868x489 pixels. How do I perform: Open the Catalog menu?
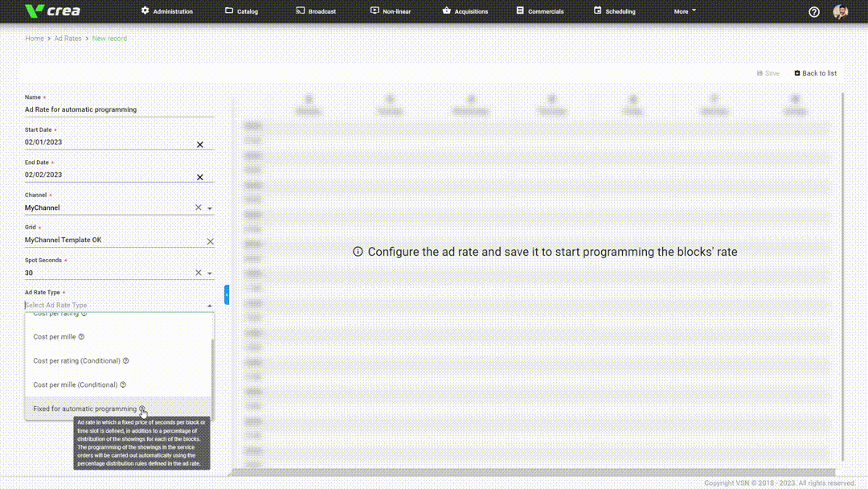(241, 11)
